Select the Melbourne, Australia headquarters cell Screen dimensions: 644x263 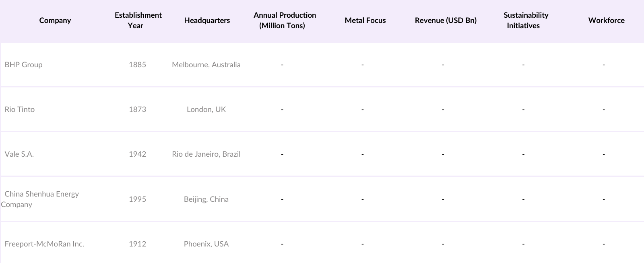(x=206, y=65)
